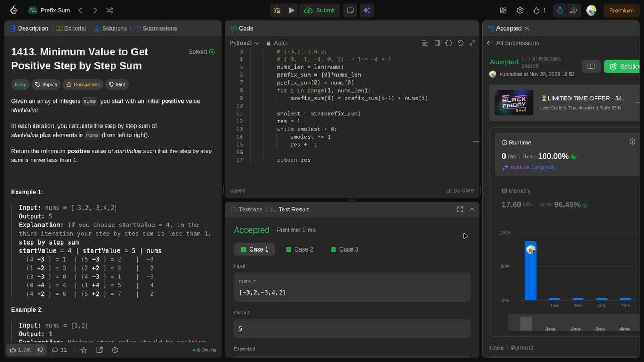Toggle the stopwatch timer
The width and height of the screenshot is (644, 362).
coord(560,10)
